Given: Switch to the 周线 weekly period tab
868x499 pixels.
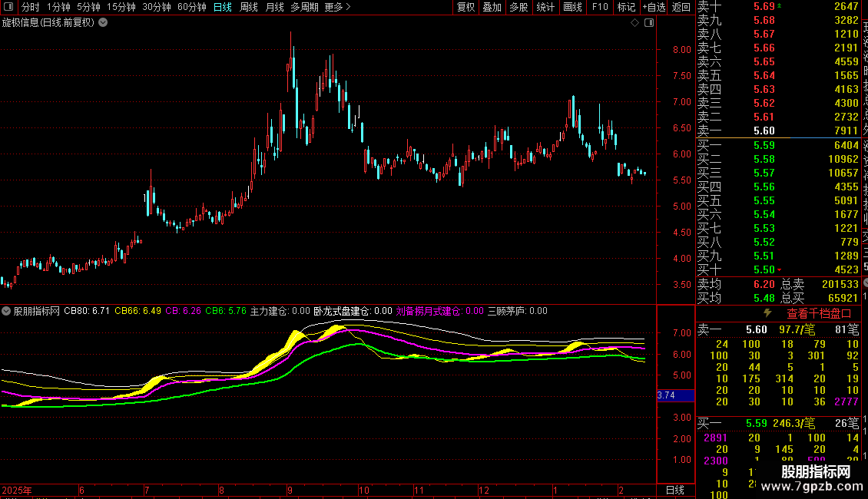Looking at the screenshot, I should click(x=249, y=7).
